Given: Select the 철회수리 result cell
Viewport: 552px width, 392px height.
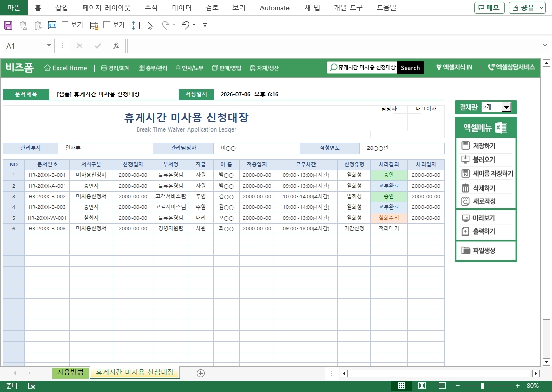Looking at the screenshot, I should tap(389, 218).
